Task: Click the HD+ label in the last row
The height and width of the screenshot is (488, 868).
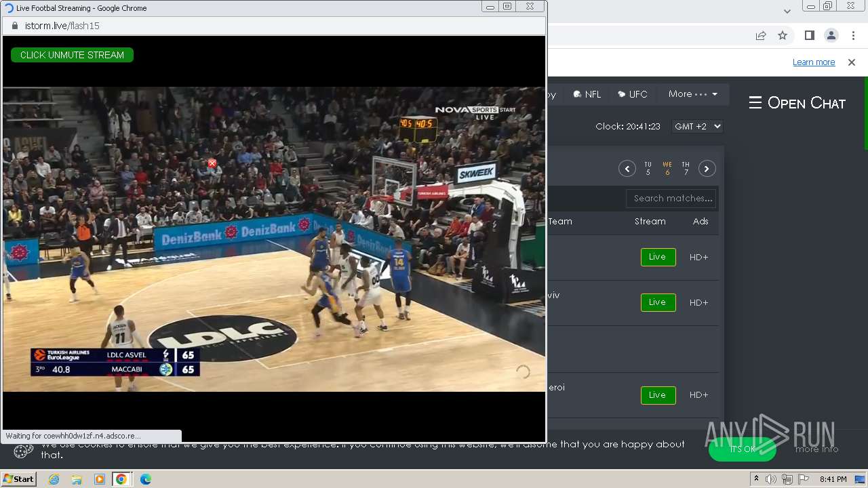Action: (698, 395)
